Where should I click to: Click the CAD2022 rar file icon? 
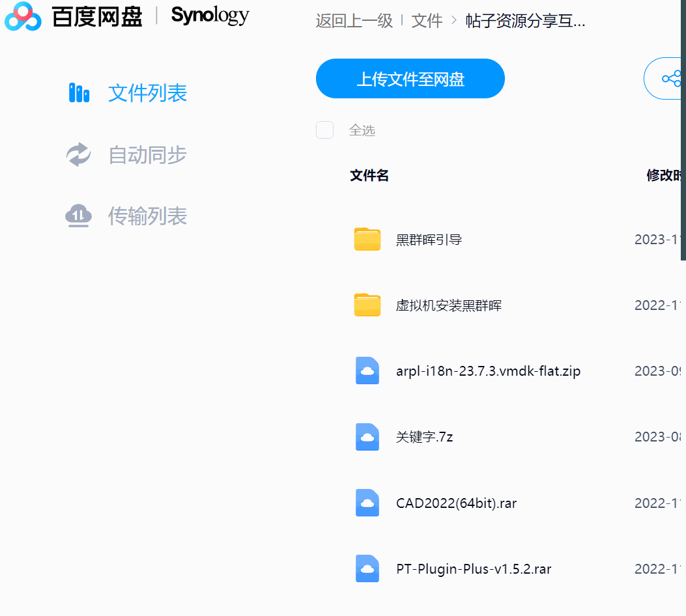click(x=367, y=503)
